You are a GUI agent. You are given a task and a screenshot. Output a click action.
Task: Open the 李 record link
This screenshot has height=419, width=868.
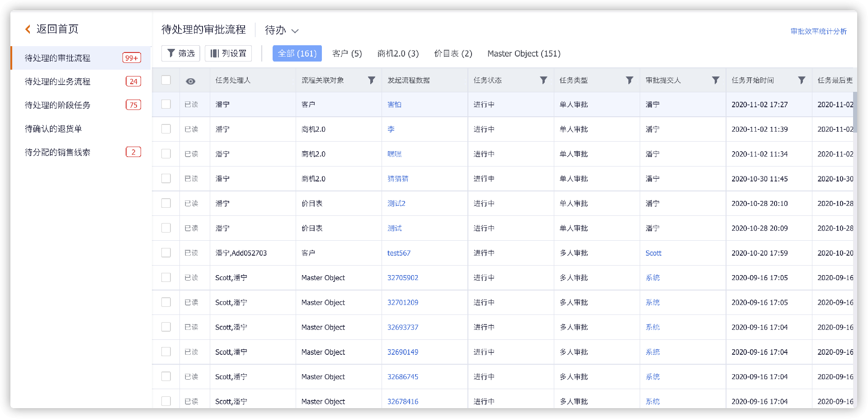391,129
